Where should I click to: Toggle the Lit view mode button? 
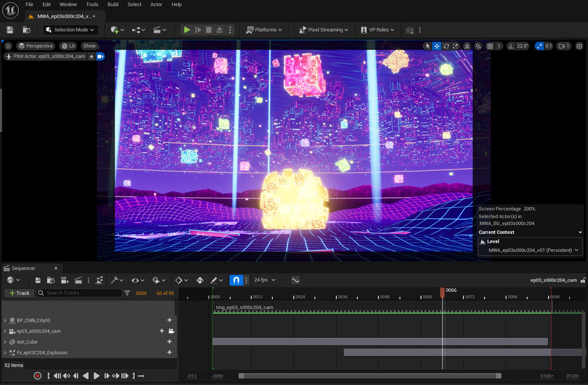tap(68, 46)
